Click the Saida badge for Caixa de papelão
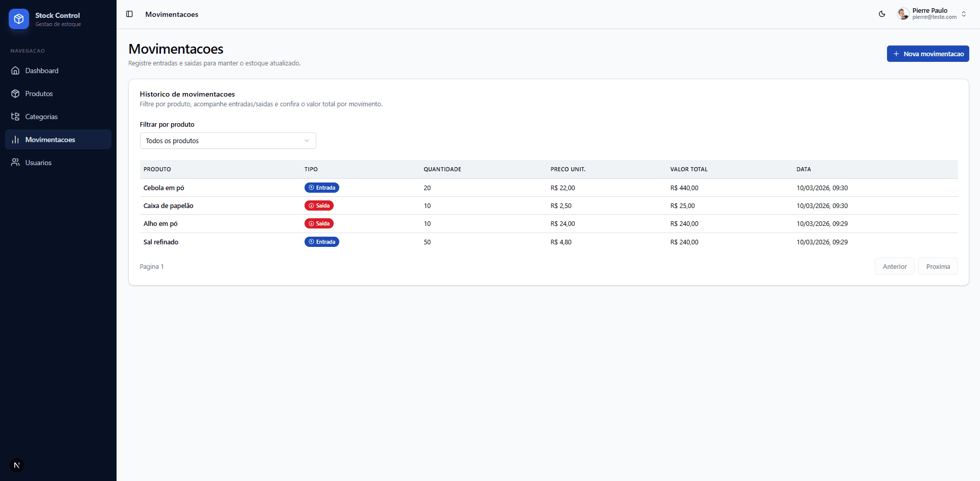The image size is (980, 481). [319, 205]
